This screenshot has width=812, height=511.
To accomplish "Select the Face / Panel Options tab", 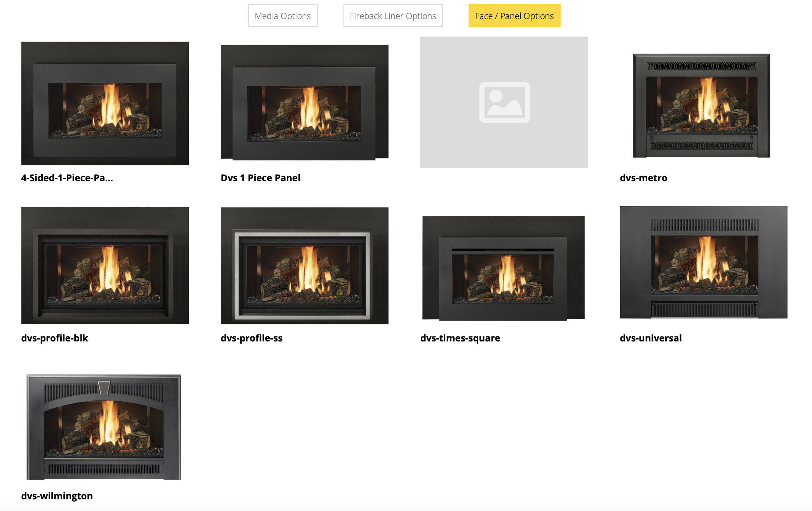I will [x=514, y=16].
